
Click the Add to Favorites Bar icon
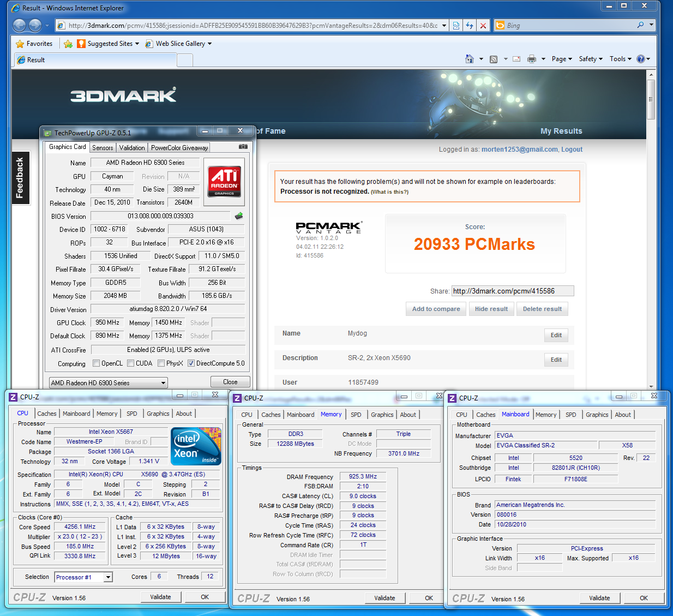pos(68,44)
